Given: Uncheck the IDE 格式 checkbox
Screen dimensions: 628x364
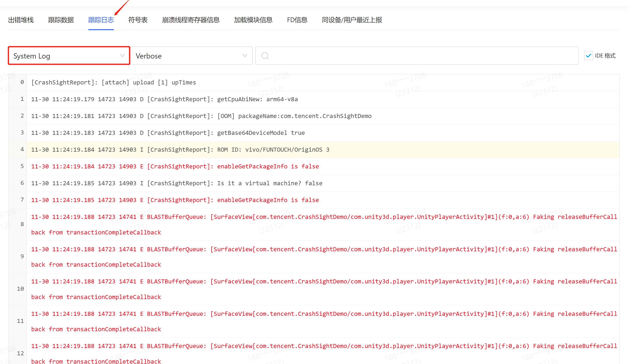Looking at the screenshot, I should [588, 56].
